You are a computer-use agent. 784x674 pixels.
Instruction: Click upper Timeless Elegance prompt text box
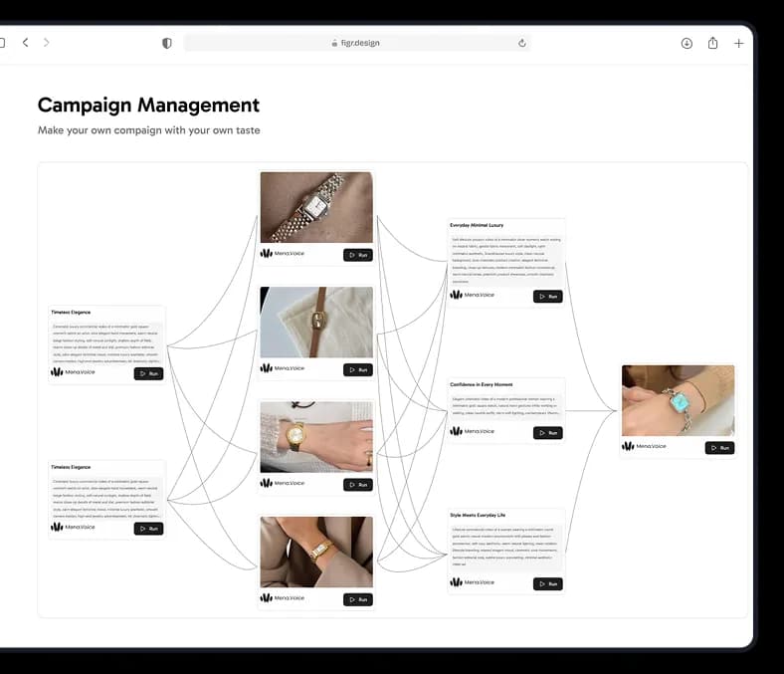(106, 343)
